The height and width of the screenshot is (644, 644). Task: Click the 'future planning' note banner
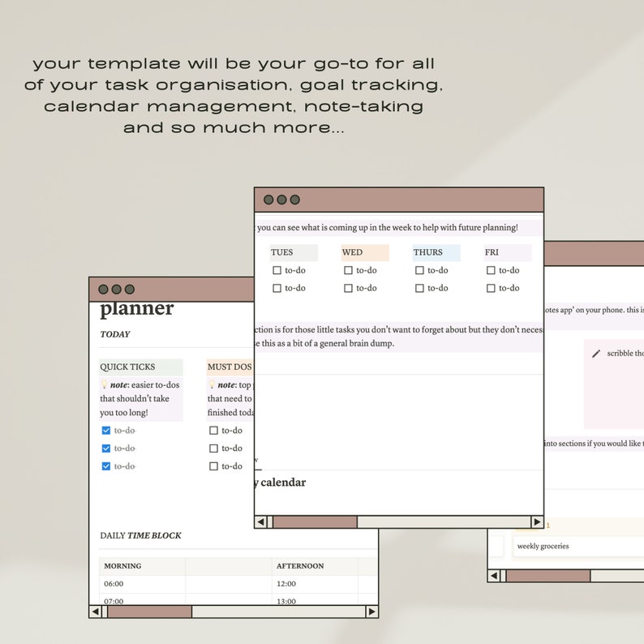click(398, 228)
